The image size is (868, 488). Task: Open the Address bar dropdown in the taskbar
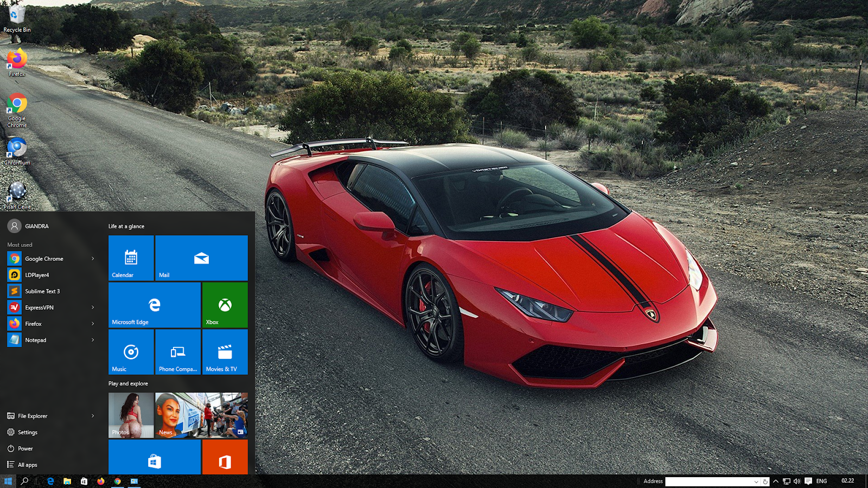click(757, 481)
